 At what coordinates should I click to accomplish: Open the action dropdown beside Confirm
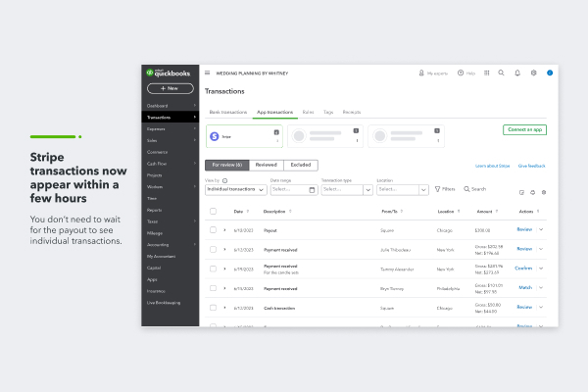click(x=541, y=269)
